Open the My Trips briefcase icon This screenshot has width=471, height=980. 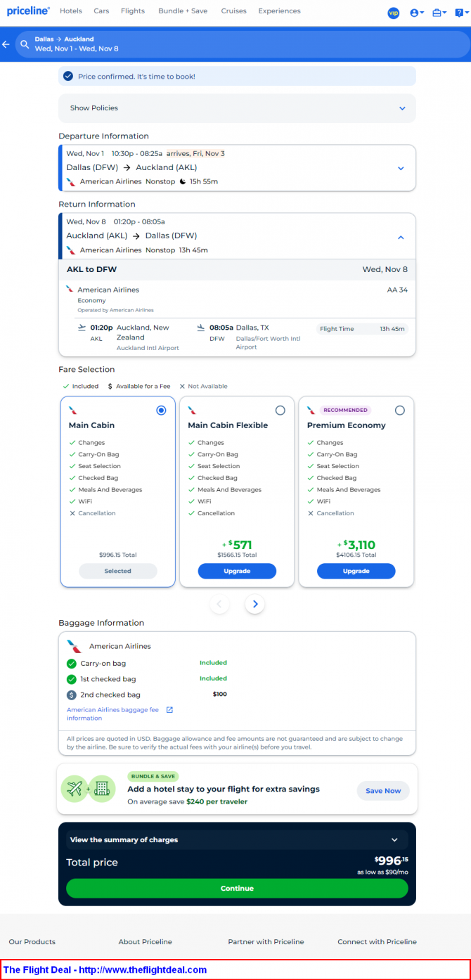point(439,13)
